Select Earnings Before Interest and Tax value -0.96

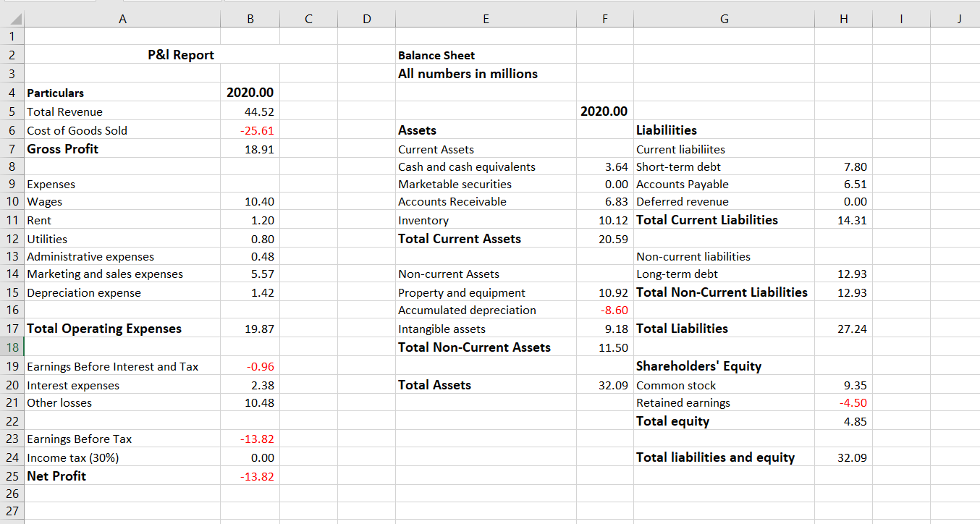[250, 366]
